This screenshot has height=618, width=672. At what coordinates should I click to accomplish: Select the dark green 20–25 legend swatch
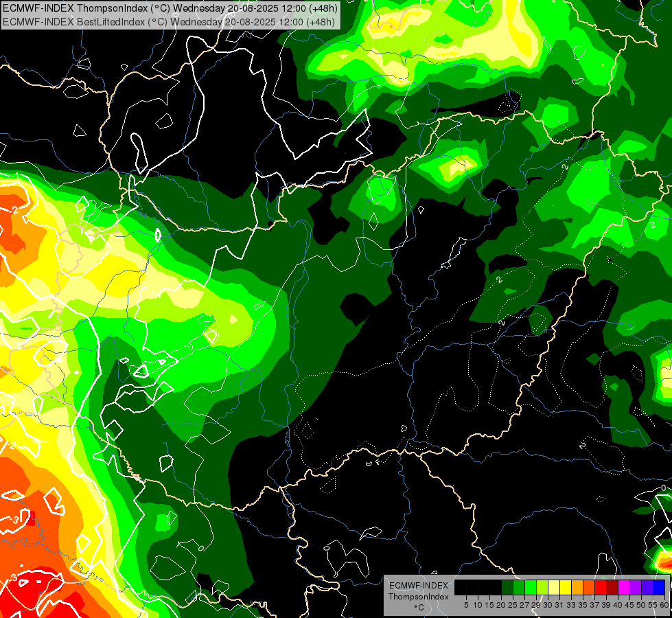[x=507, y=587]
